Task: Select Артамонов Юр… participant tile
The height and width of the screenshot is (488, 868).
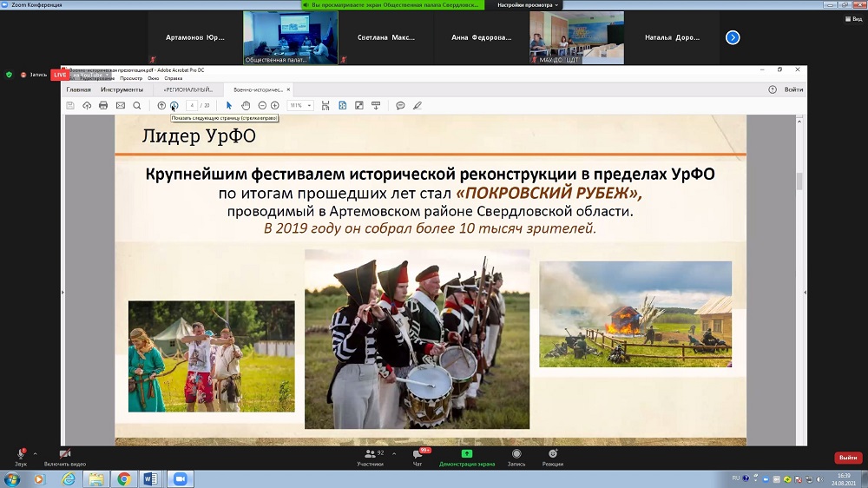Action: pos(194,37)
